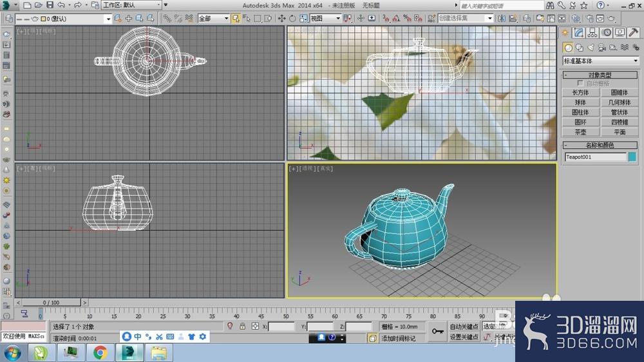Switch to the Display command panel tab
The width and height of the screenshot is (644, 362).
(620, 32)
